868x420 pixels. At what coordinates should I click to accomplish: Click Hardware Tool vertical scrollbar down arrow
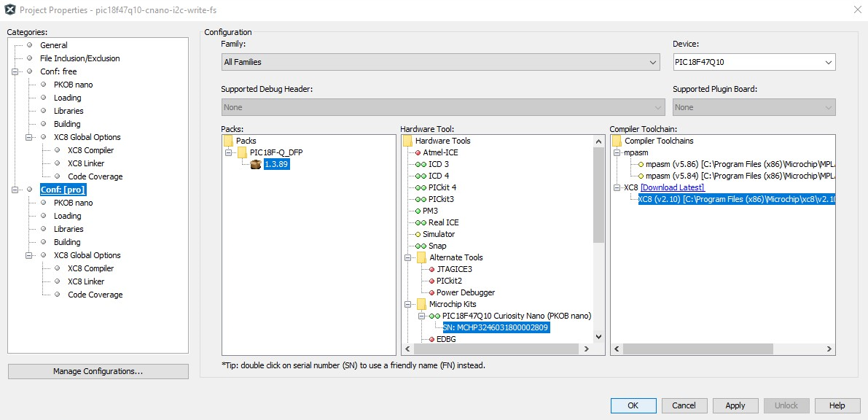coord(598,336)
